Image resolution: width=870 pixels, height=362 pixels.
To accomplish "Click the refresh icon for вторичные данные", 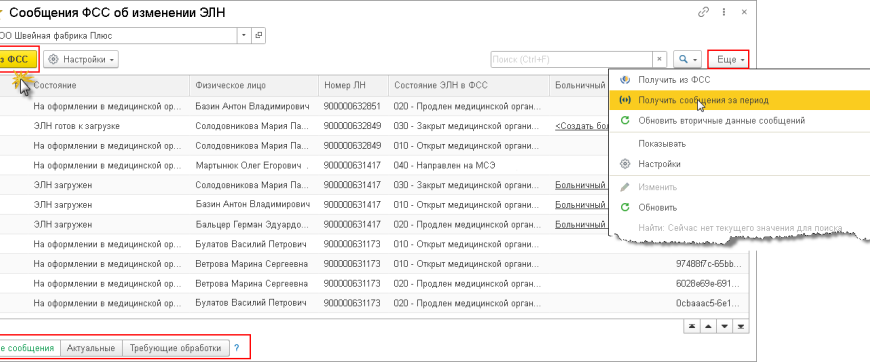I will click(625, 120).
